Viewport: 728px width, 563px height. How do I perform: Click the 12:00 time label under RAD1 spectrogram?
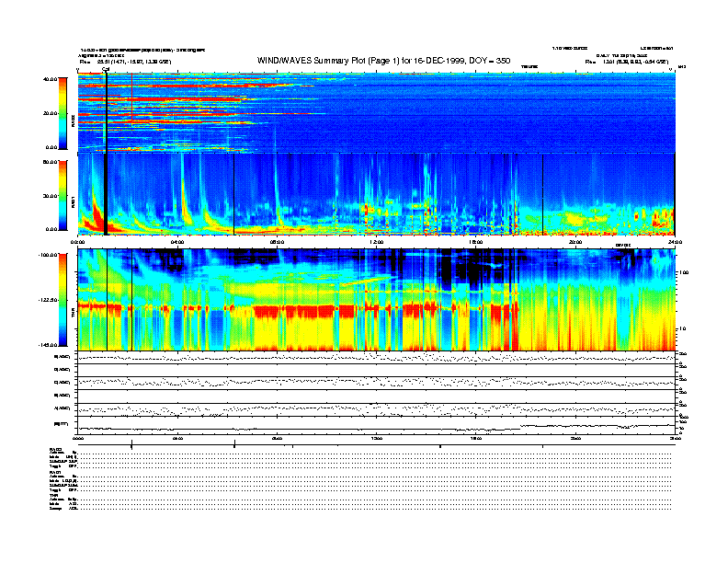[x=377, y=242]
